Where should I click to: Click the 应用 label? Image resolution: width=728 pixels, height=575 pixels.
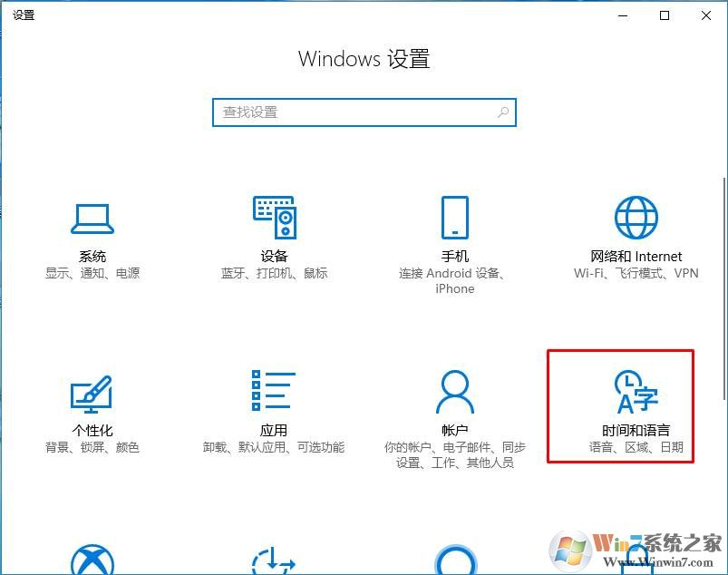pos(274,431)
